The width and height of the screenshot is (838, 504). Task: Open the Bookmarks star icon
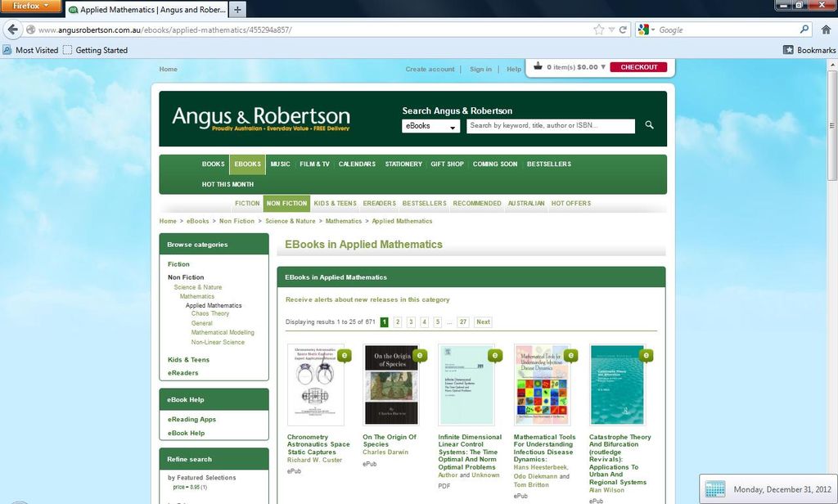coord(788,50)
